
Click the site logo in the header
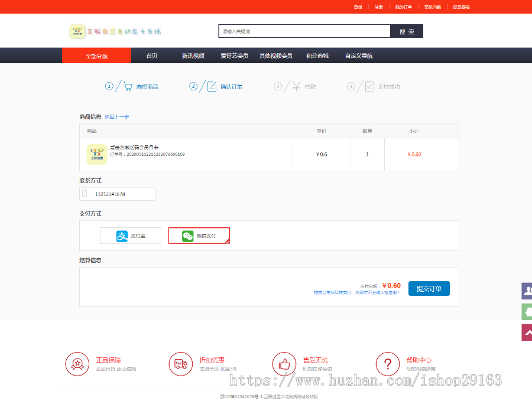[x=115, y=31]
